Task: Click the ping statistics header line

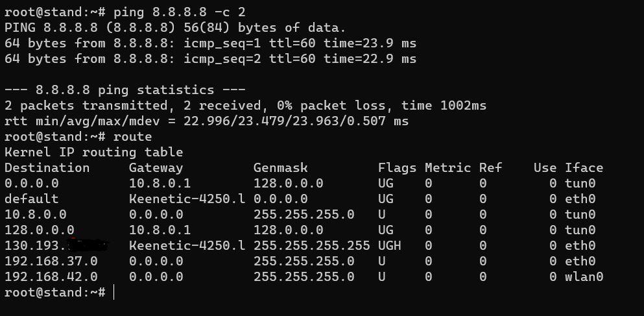Action: pyautogui.click(x=125, y=90)
